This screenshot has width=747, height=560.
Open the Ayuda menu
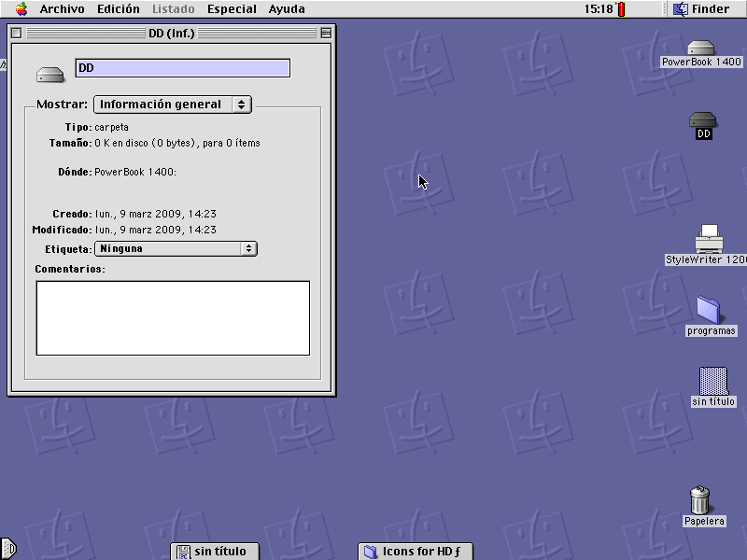[x=287, y=9]
